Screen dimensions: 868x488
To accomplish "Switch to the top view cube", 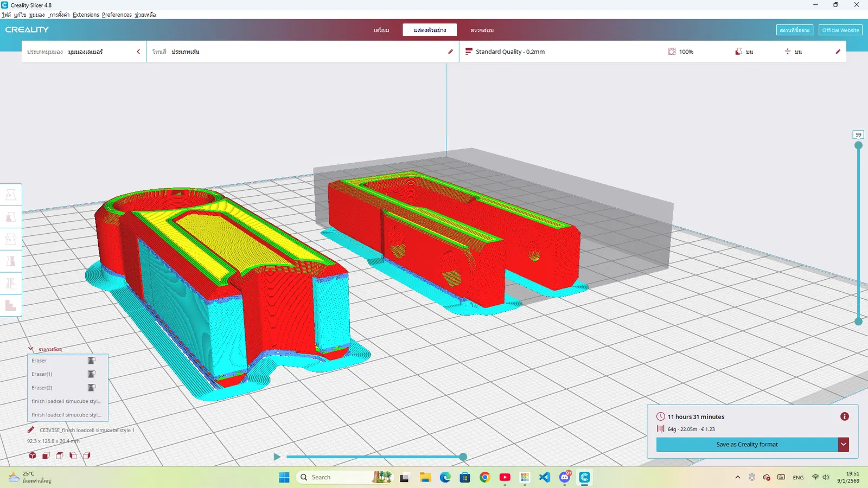I will click(60, 455).
